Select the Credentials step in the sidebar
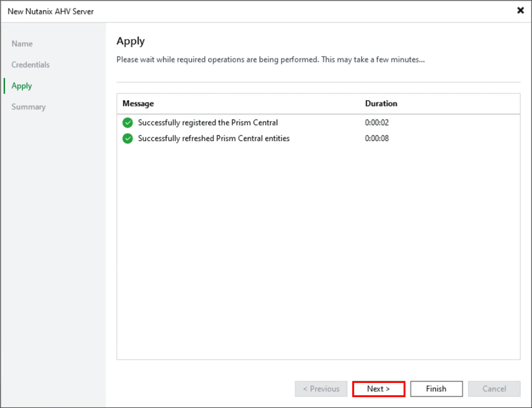The width and height of the screenshot is (532, 408). (x=30, y=65)
